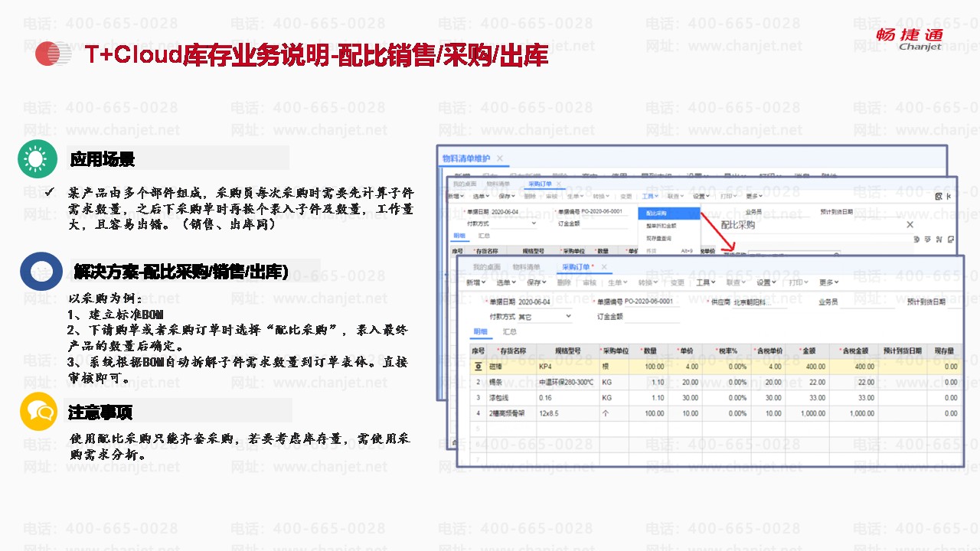980x551 pixels.
Task: Switch to 物料清单 tab in front window
Action: point(526,267)
